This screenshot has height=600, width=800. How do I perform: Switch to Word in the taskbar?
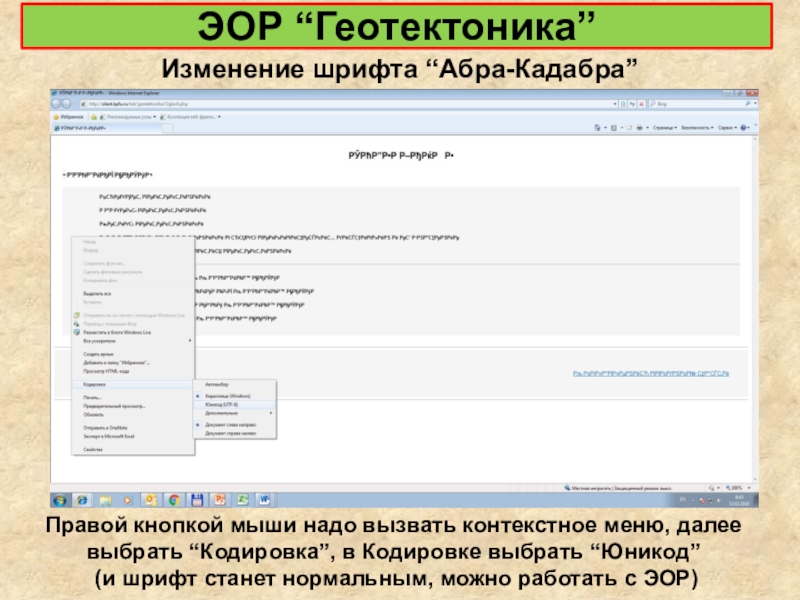pyautogui.click(x=265, y=498)
